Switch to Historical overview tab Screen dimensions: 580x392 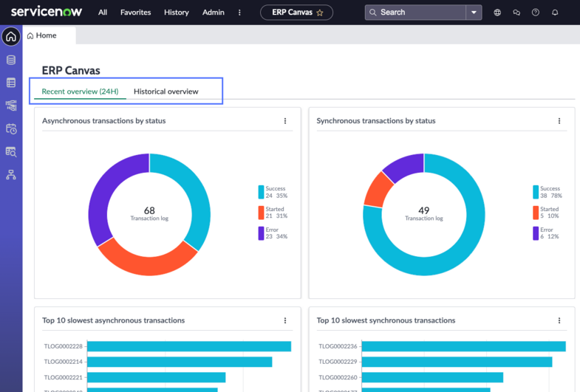point(166,92)
